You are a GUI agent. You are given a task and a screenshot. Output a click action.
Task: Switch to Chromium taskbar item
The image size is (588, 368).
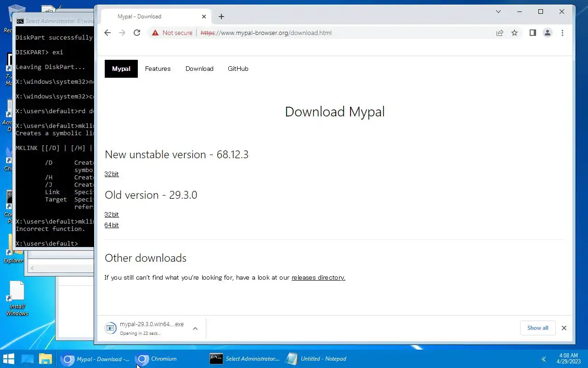[x=170, y=359]
